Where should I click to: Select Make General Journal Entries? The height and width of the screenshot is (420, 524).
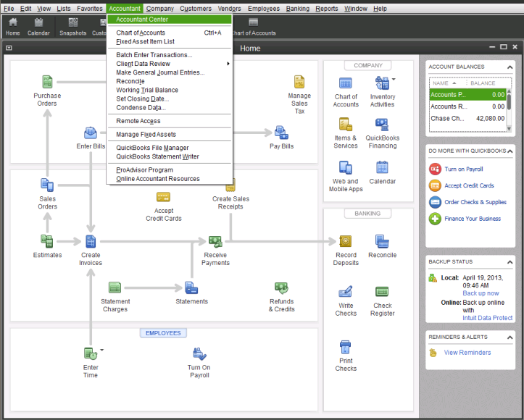pos(170,72)
